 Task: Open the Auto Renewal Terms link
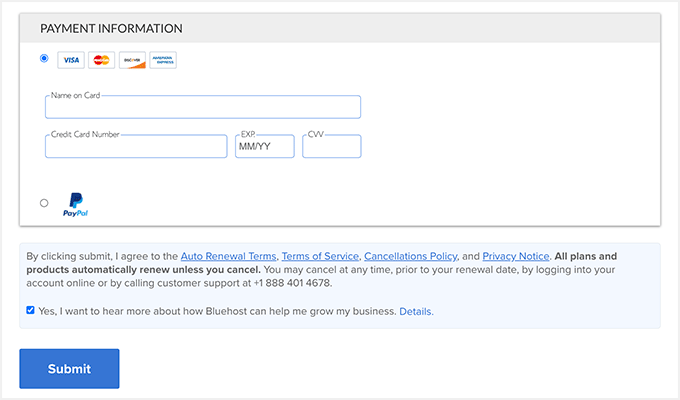coord(229,256)
